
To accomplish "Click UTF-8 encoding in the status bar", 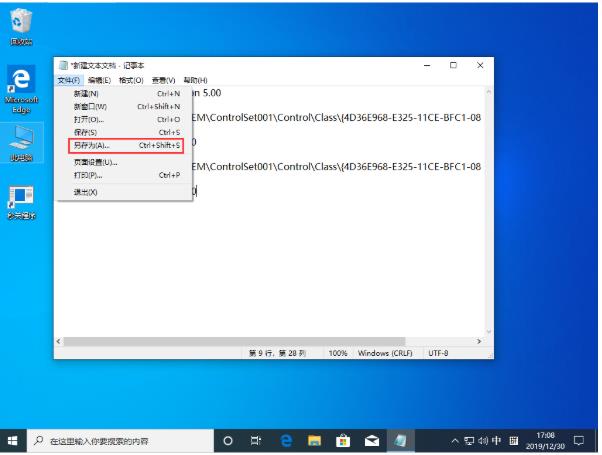I will tap(438, 353).
